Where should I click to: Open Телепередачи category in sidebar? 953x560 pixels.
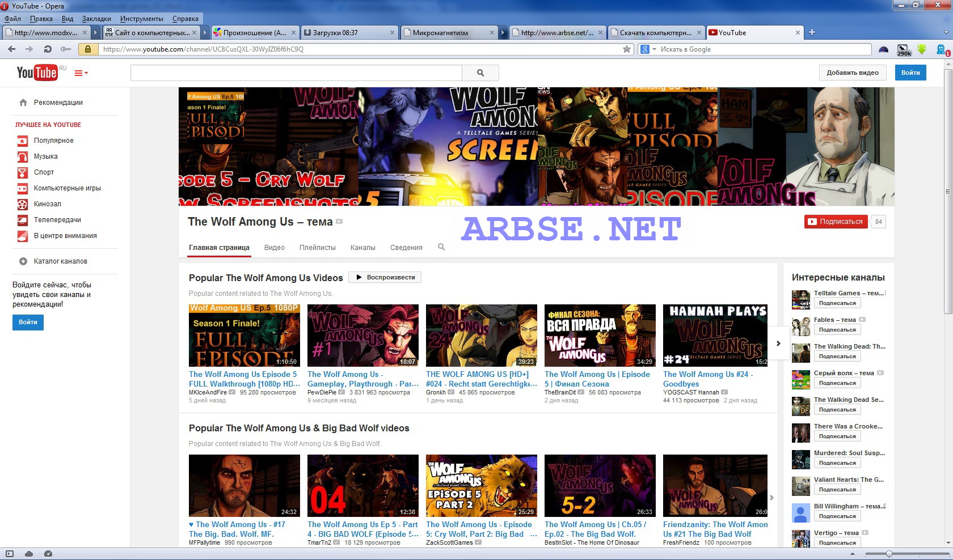57,220
